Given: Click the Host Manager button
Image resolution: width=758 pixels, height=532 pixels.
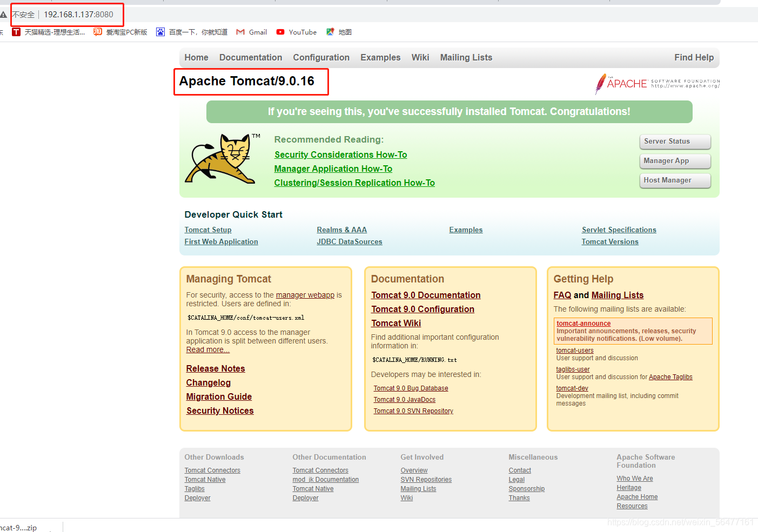Looking at the screenshot, I should point(675,180).
